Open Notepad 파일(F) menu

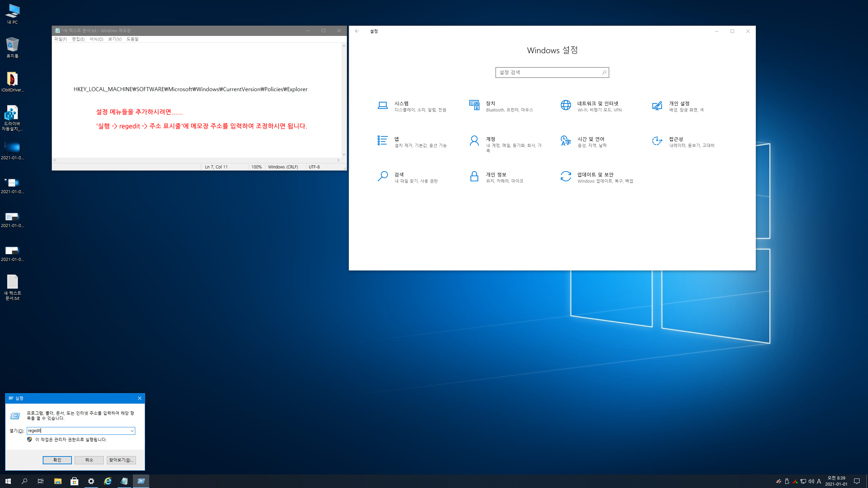60,39
